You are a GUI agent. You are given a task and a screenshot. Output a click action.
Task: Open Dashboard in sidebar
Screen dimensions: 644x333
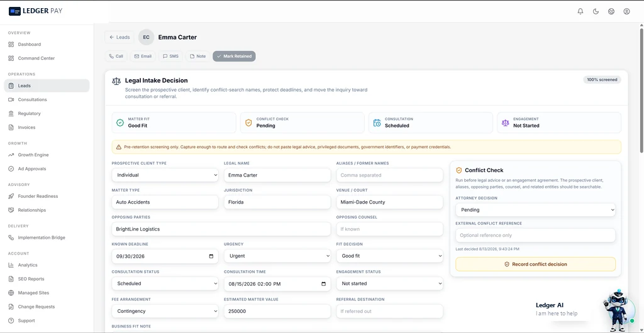click(47, 44)
